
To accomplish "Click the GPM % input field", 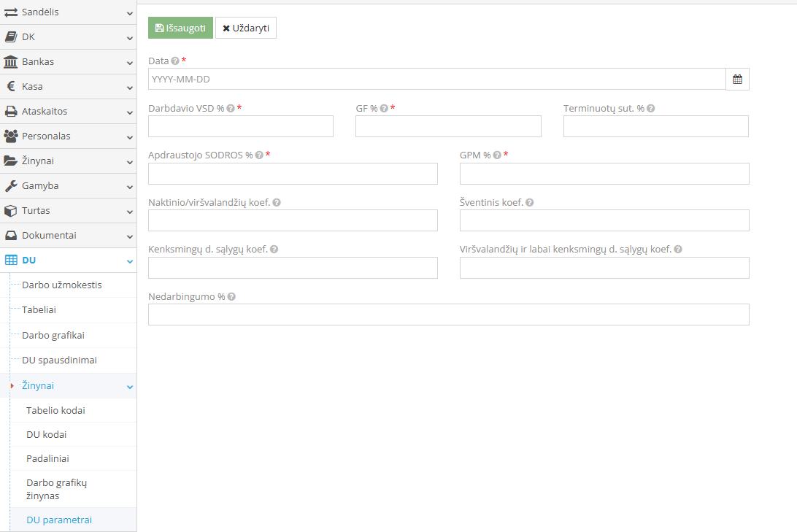I will point(604,174).
